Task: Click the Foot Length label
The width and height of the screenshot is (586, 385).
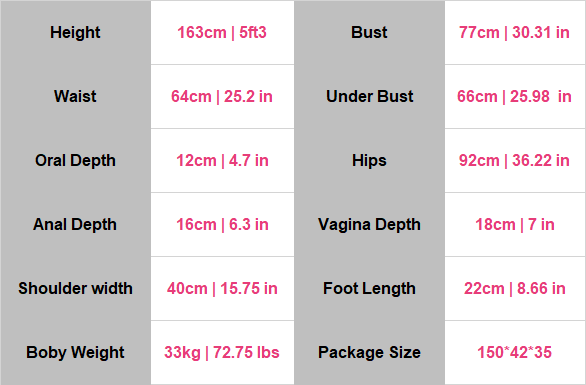Action: (369, 289)
